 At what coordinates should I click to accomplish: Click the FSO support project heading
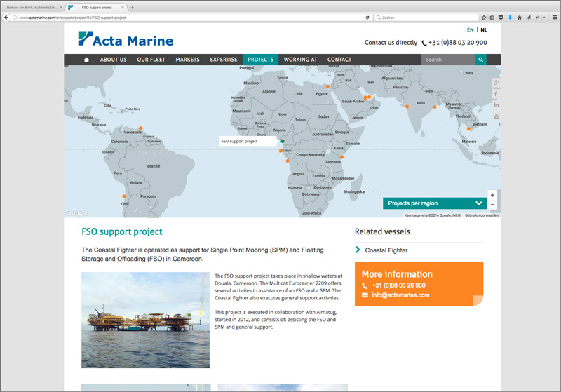point(121,232)
